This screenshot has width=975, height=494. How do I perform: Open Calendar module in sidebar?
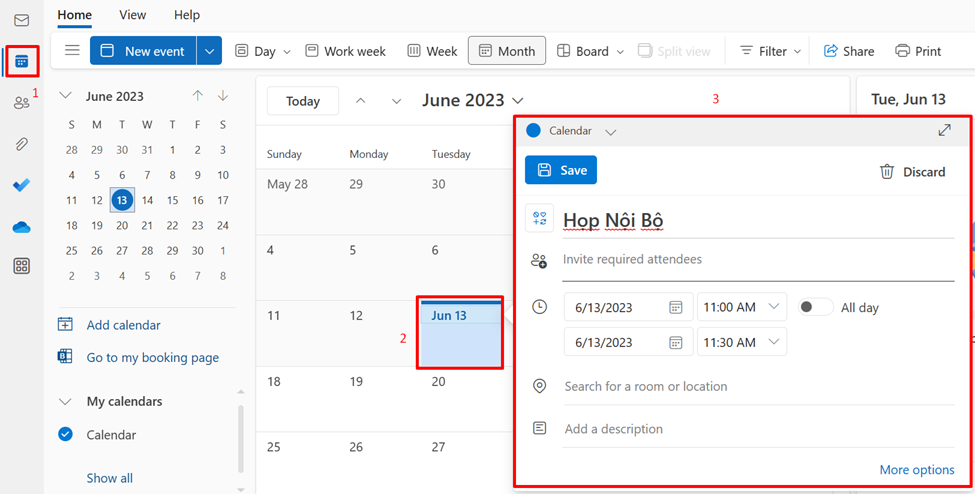(x=22, y=62)
